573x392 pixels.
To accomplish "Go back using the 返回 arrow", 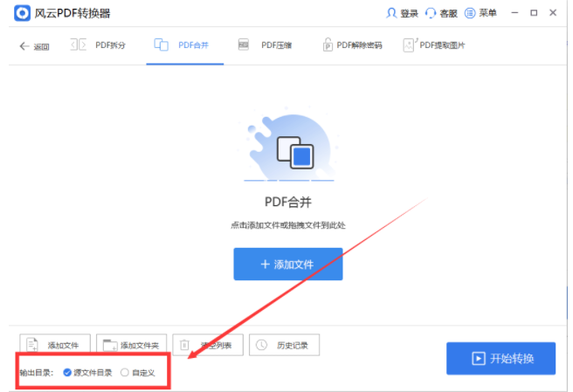I will (34, 46).
